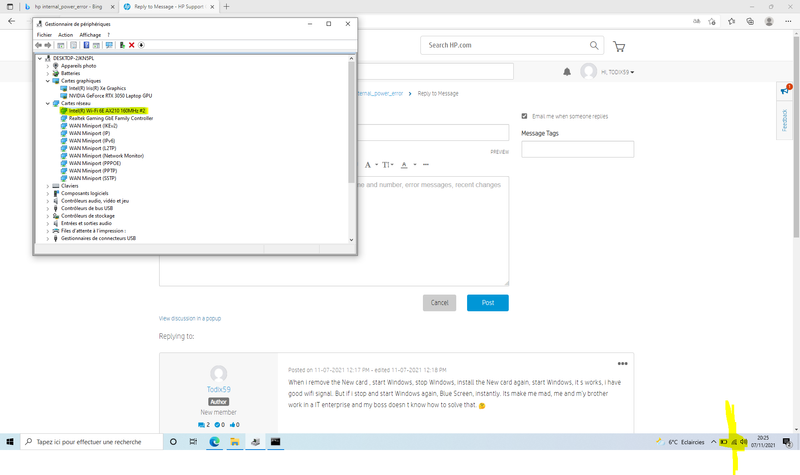
Task: Open the 'Hi, TODIX59' user dropdown
Action: click(617, 72)
